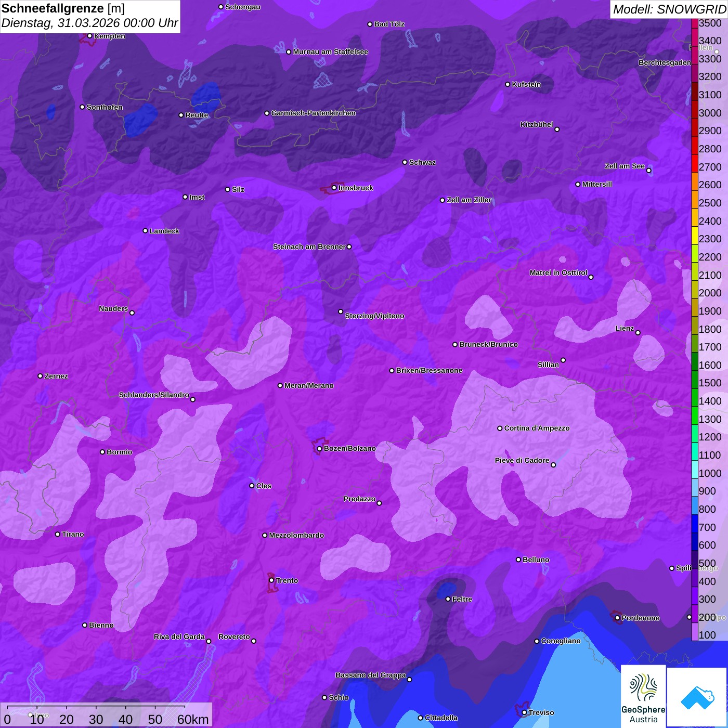Screen dimensions: 728x728
Task: Select the Innsbruck city marker dot
Action: 334,188
